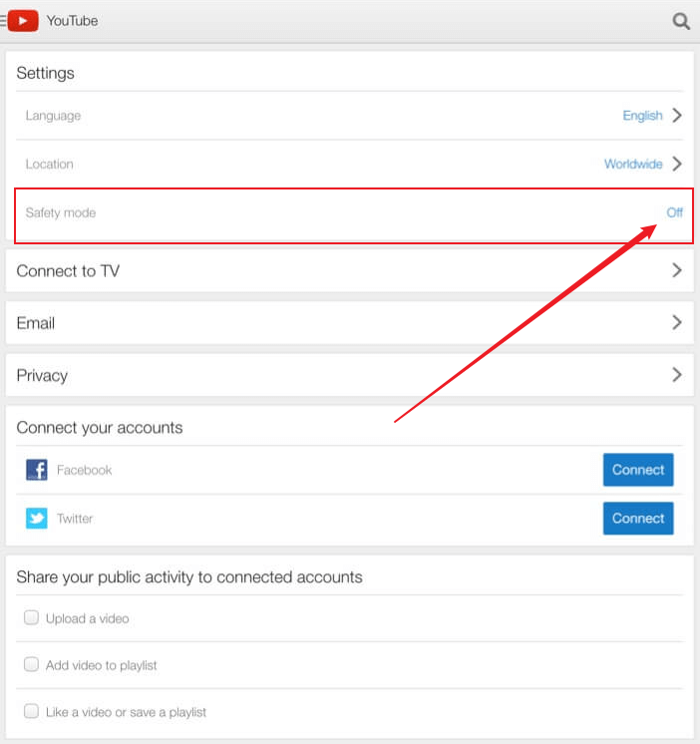The image size is (700, 744).
Task: Expand the Location chevron arrow
Action: point(677,164)
